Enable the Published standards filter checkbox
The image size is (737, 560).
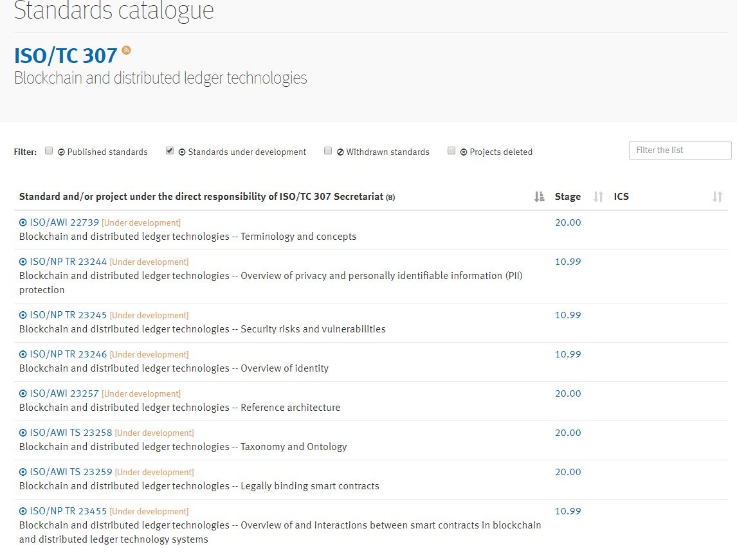(49, 150)
